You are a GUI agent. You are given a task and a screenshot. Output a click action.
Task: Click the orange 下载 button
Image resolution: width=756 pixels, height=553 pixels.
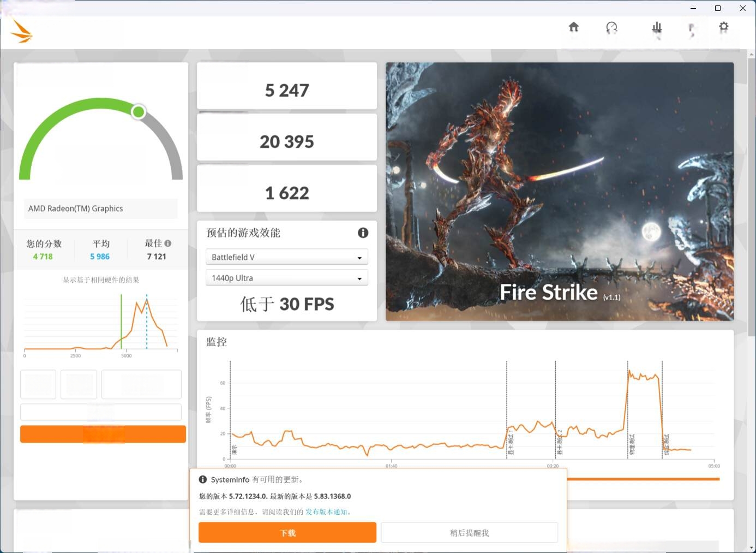point(287,533)
